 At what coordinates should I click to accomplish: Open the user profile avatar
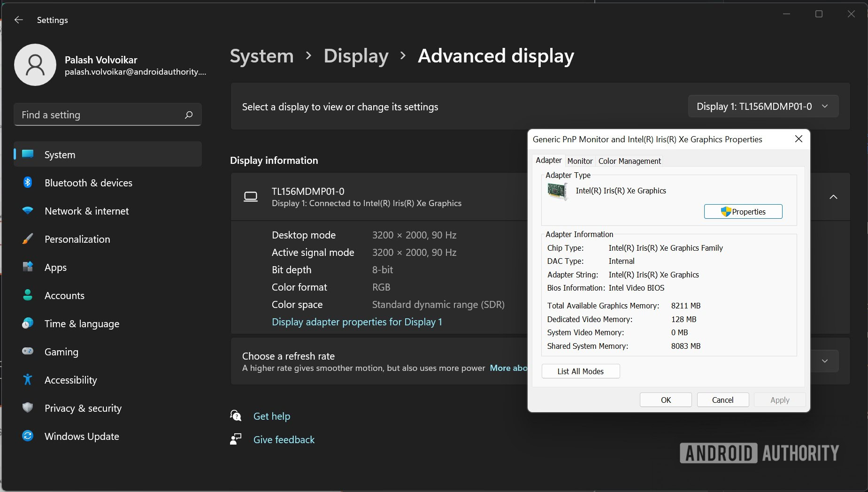coord(35,65)
